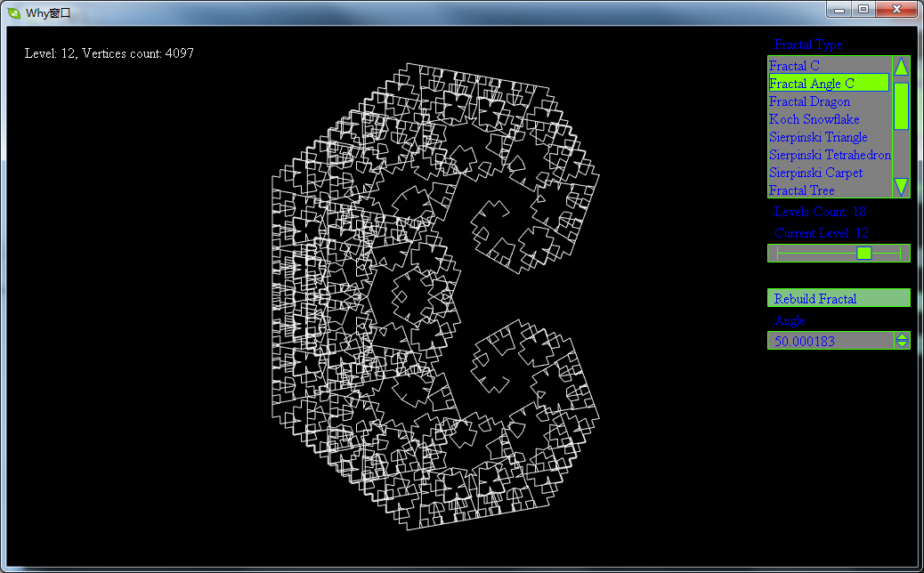924x573 pixels.
Task: Click the Current Level slider handle
Action: (x=863, y=254)
